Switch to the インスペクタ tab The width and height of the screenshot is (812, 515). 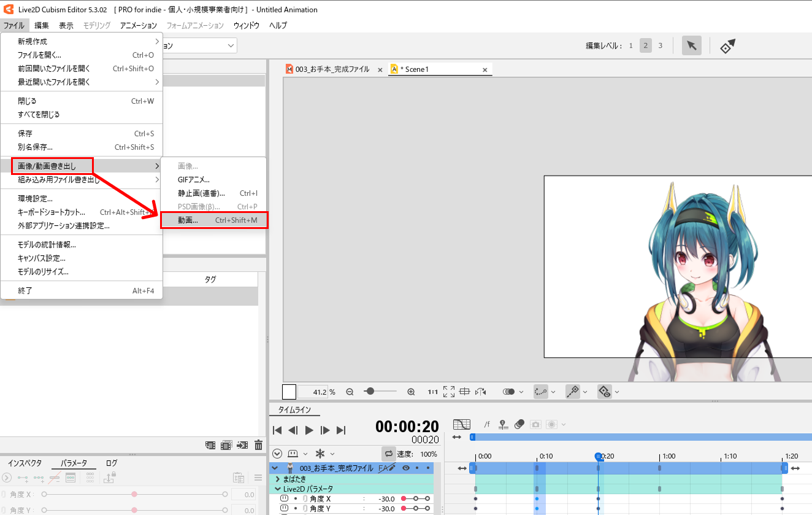pos(25,463)
